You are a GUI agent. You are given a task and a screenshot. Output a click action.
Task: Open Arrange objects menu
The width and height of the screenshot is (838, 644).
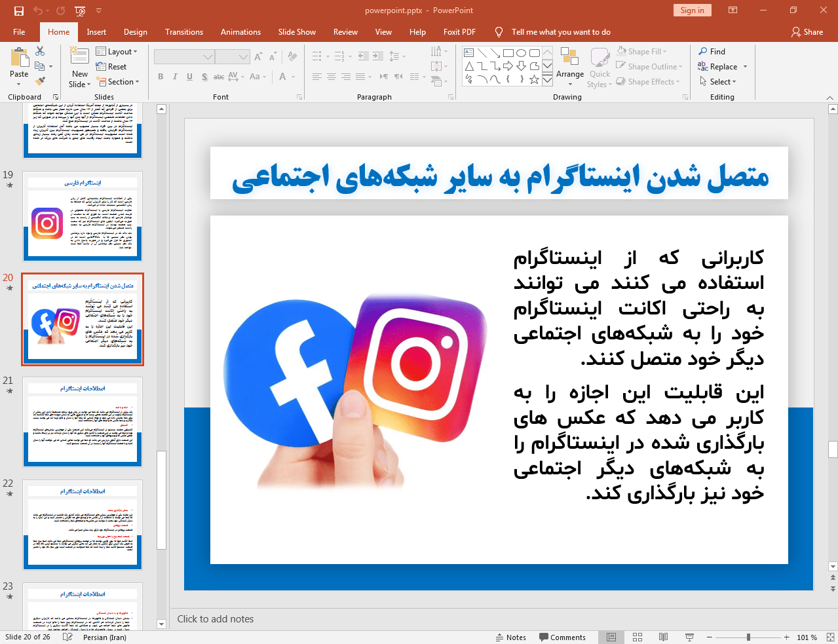(x=570, y=67)
